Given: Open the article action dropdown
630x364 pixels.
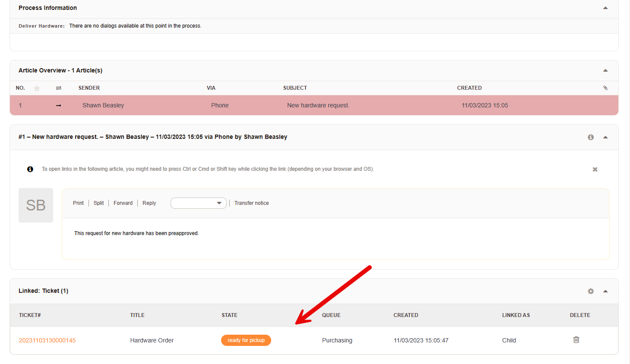Looking at the screenshot, I should (199, 203).
